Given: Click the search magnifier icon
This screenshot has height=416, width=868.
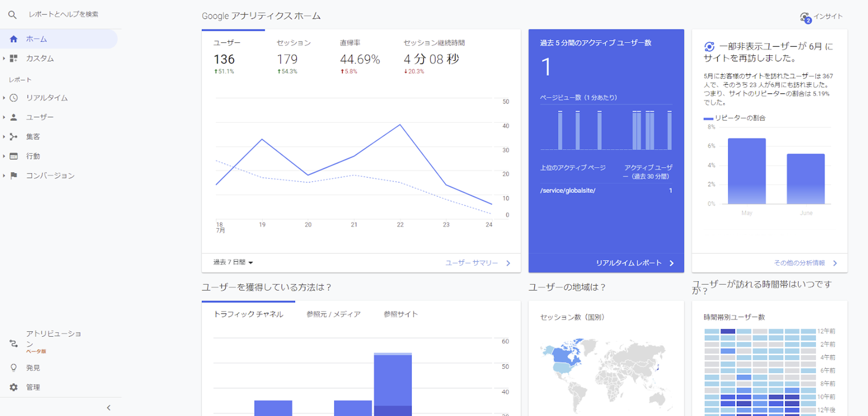Looking at the screenshot, I should pyautogui.click(x=13, y=14).
